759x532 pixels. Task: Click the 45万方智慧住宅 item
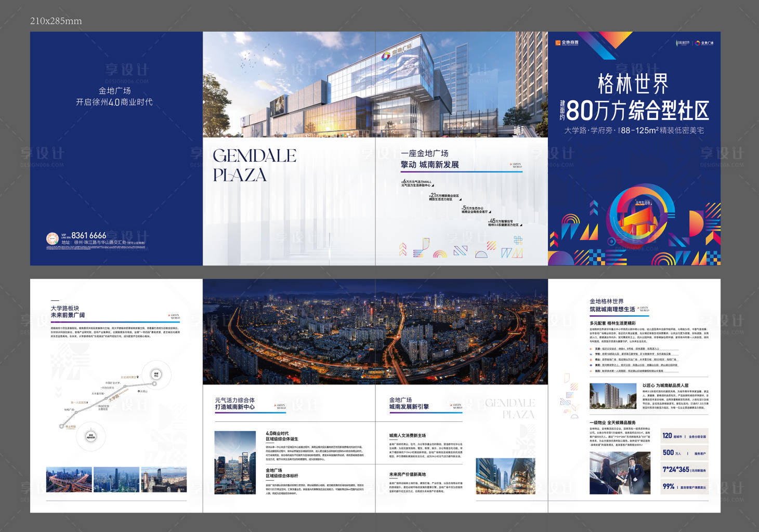(x=504, y=223)
